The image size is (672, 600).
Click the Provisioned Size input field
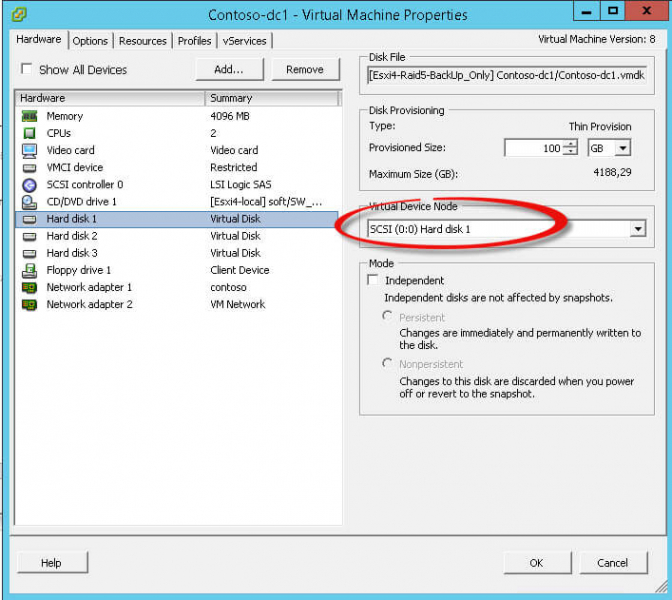pos(533,148)
